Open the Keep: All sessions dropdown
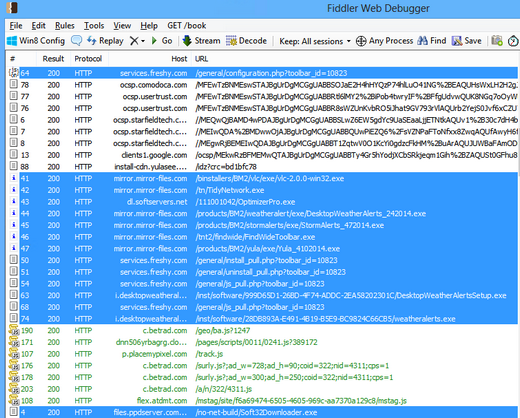The height and width of the screenshot is (418, 520). coord(315,41)
